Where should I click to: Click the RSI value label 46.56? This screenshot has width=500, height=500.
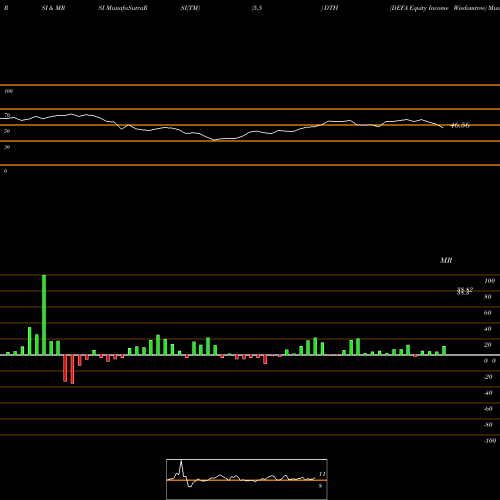point(460,125)
